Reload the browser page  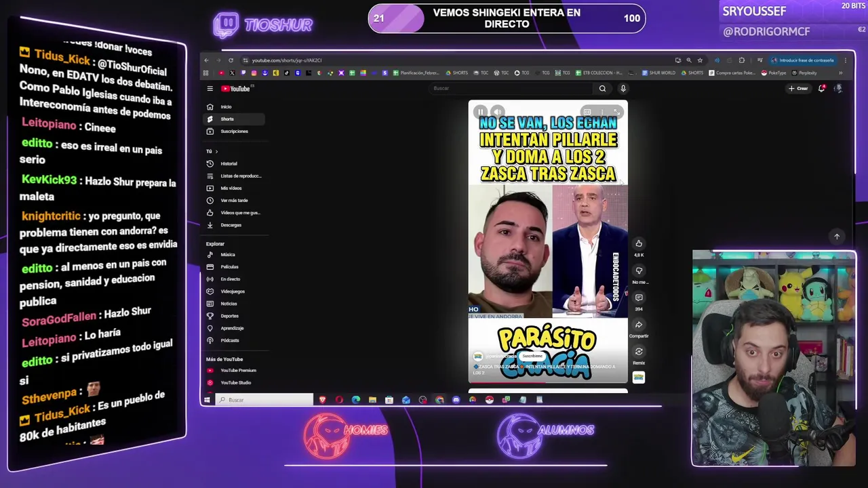[231, 60]
